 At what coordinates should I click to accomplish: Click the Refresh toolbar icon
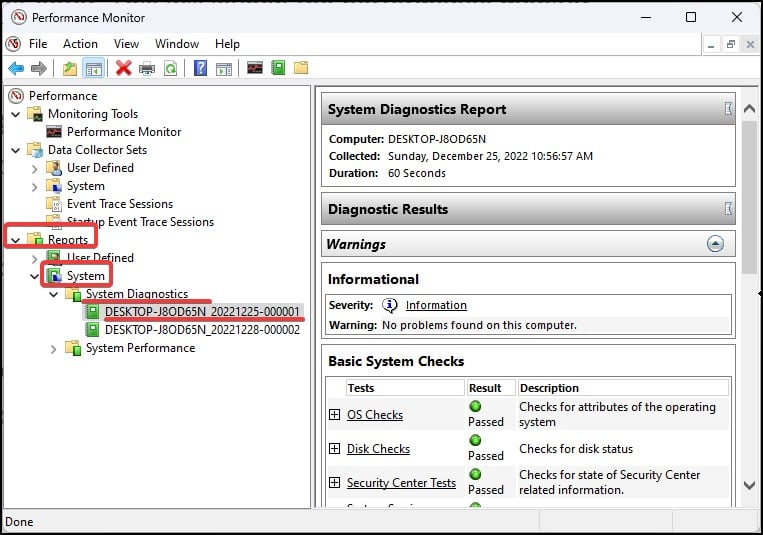(x=171, y=68)
